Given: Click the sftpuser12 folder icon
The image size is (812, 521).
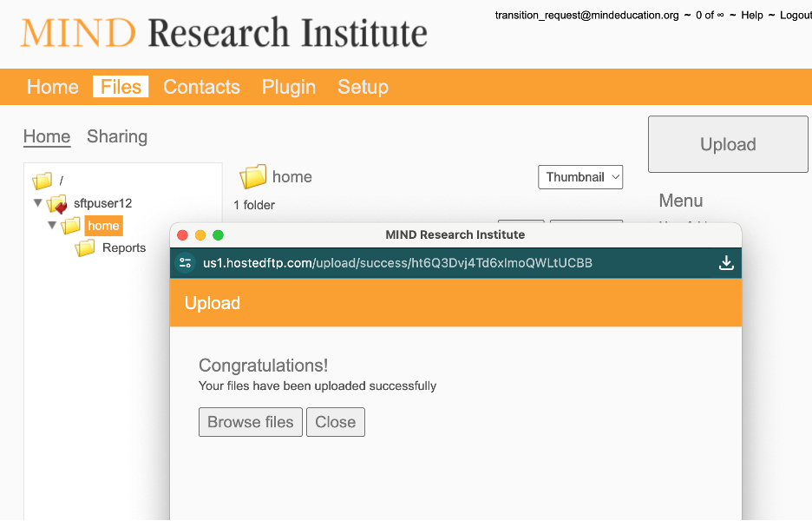Looking at the screenshot, I should (57, 204).
